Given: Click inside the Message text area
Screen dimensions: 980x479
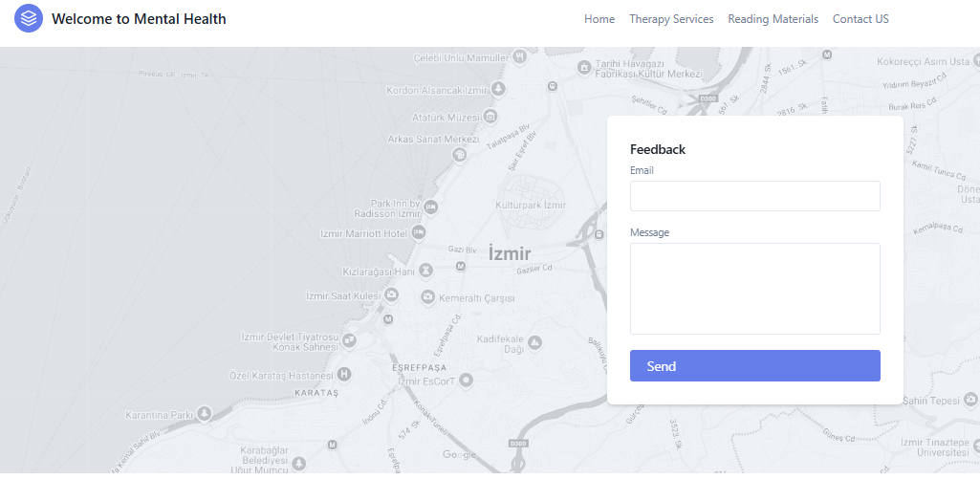Looking at the screenshot, I should click(755, 289).
